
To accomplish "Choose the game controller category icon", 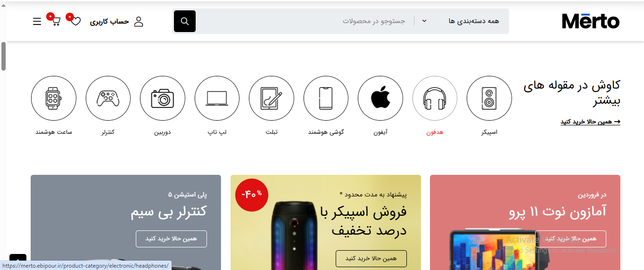I will (108, 99).
